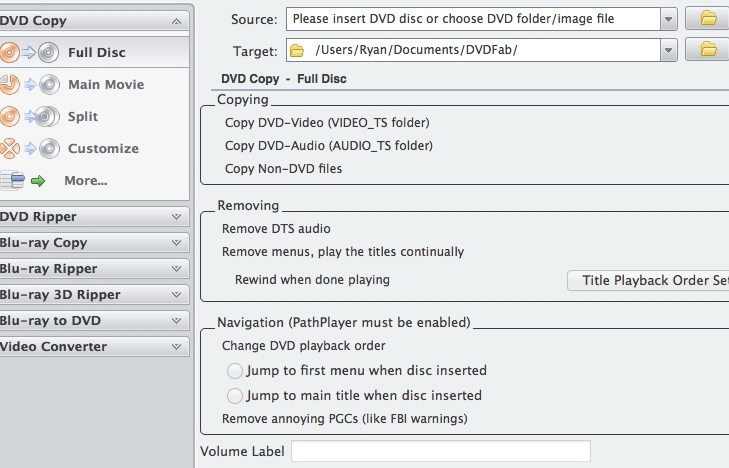Select Main Movie copy mode

(105, 85)
